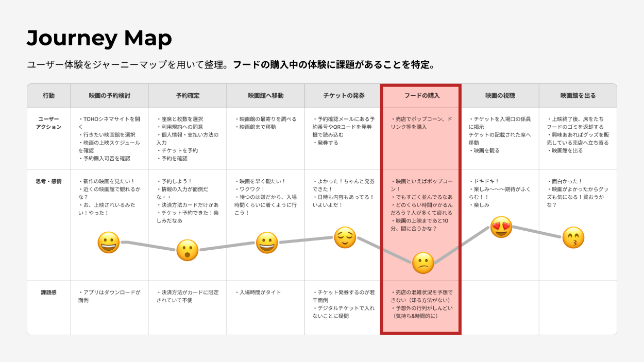Click the アプリはダウンロードが面倒 issue text
The image size is (644, 362).
109,296
